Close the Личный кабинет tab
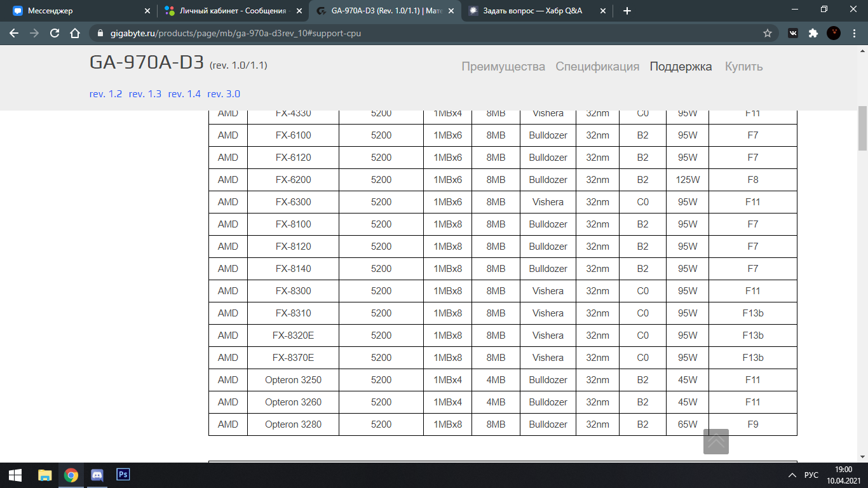The width and height of the screenshot is (868, 488). point(299,11)
